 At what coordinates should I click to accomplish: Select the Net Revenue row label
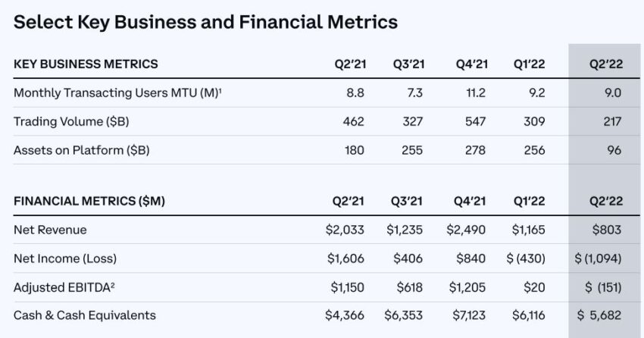[x=50, y=230]
